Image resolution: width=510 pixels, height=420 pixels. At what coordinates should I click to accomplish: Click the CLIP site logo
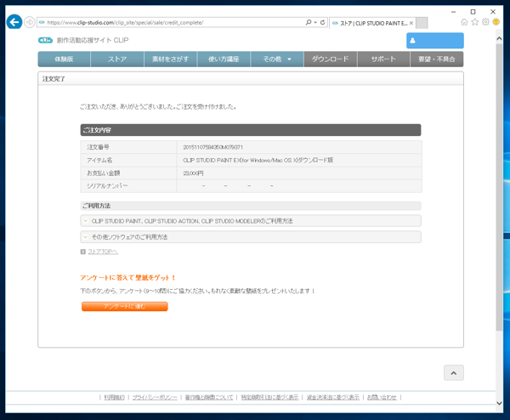coord(83,40)
